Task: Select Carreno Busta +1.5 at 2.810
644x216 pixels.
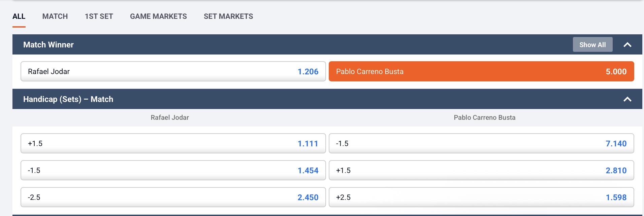Action: tap(481, 170)
